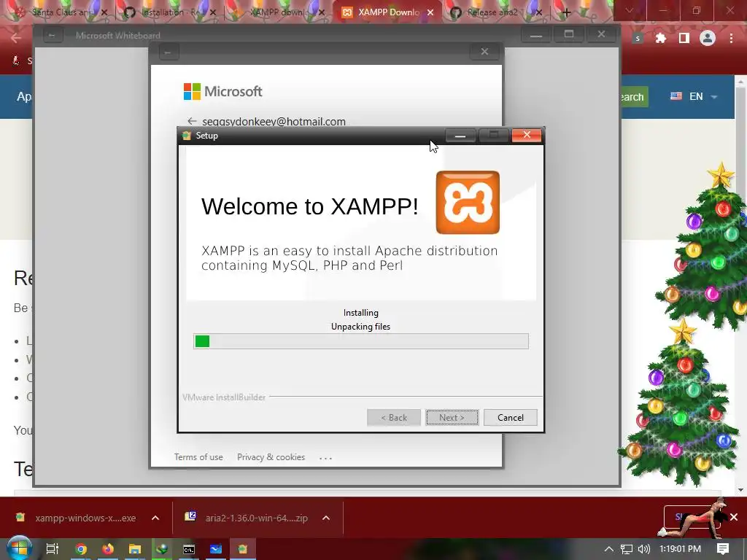
Task: Select XAMPP installer on the taskbar
Action: pos(243,549)
